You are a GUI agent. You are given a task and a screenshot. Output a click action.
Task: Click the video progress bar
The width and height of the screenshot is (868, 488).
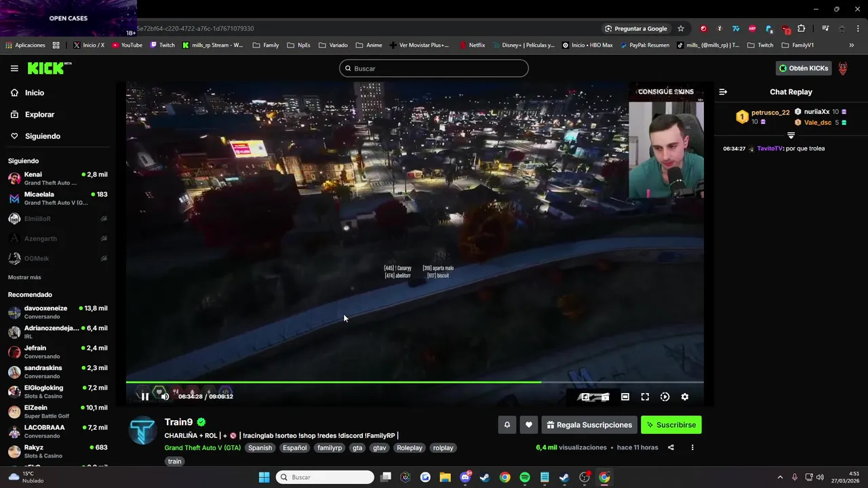pos(414,382)
